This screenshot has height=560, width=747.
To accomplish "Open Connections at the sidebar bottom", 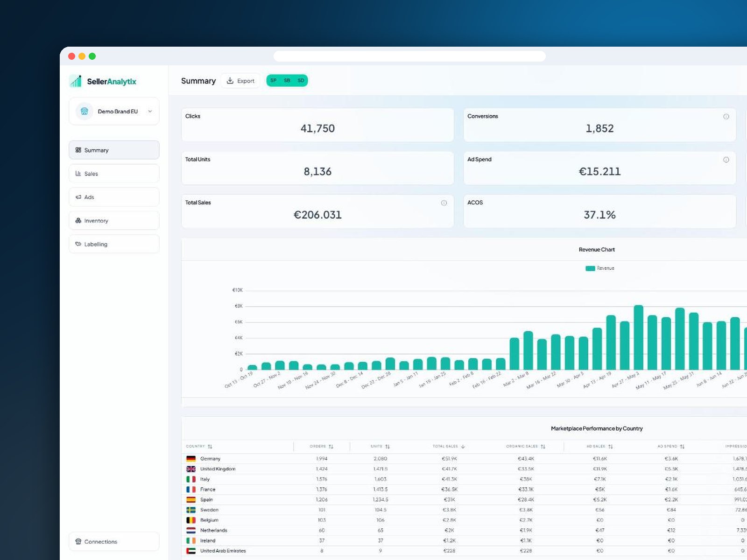I will point(114,541).
